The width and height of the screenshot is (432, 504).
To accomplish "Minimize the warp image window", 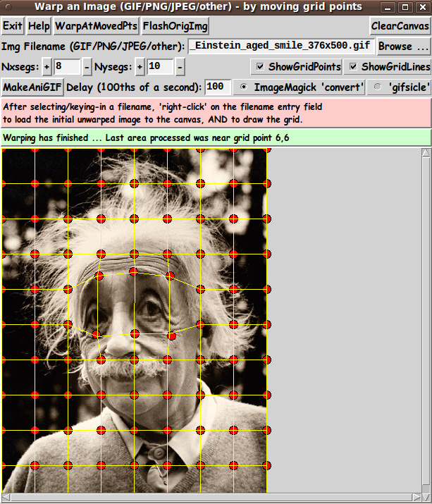I will 388,7.
